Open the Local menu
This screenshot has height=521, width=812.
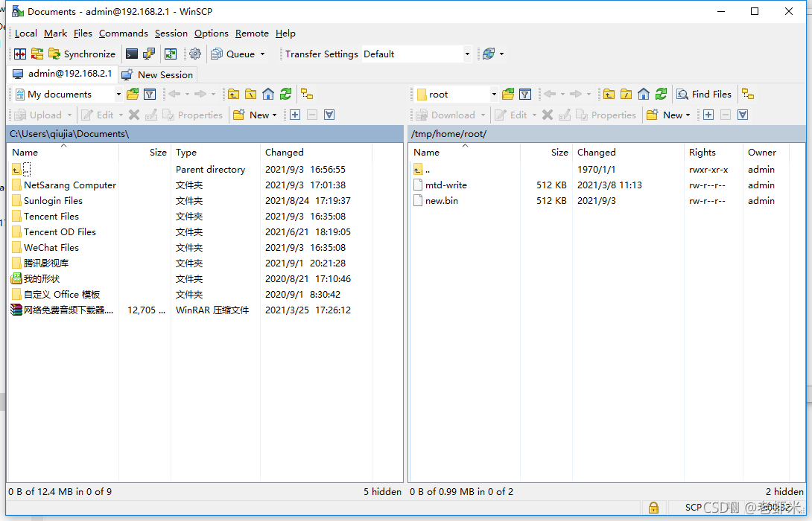(x=26, y=33)
